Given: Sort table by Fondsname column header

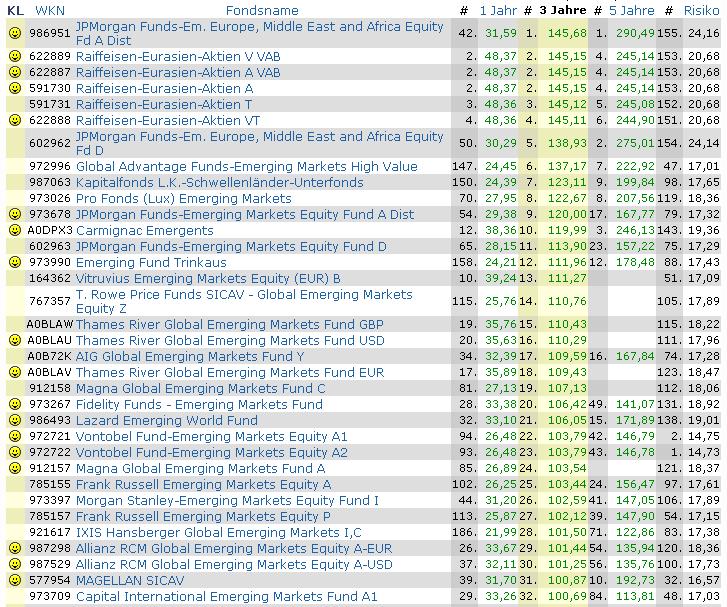Looking at the screenshot, I should click(x=262, y=10).
